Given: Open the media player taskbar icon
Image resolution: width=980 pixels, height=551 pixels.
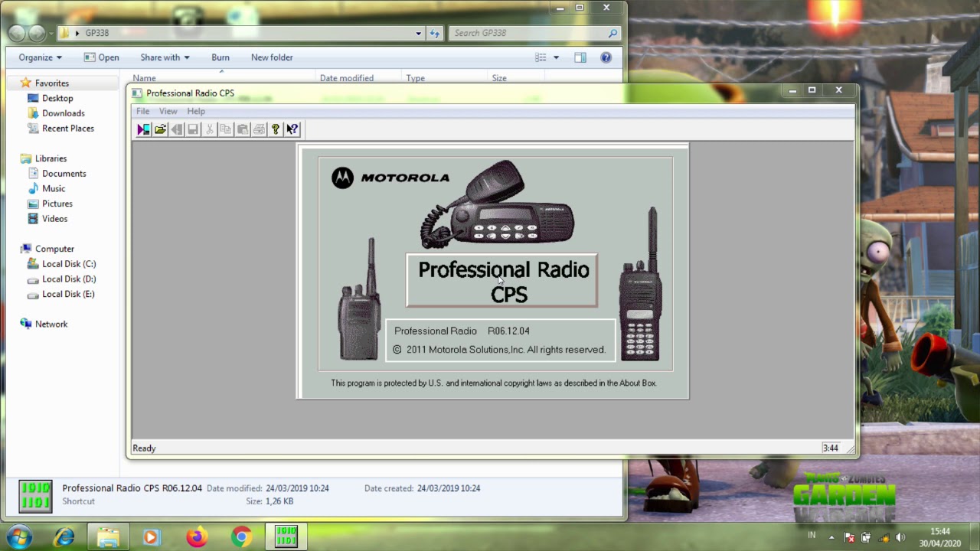Looking at the screenshot, I should coord(151,537).
